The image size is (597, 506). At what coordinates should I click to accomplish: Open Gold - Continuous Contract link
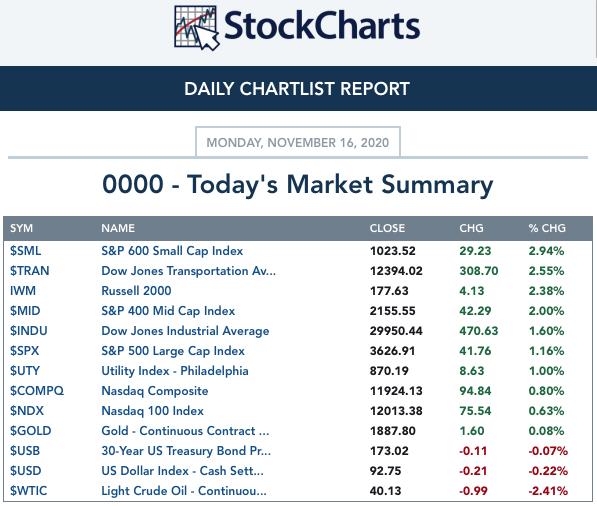coord(185,431)
